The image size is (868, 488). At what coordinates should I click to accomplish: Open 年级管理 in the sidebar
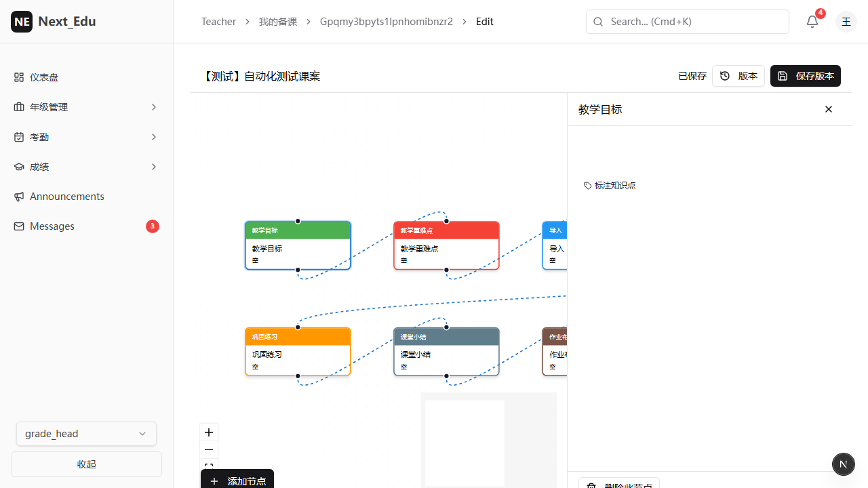click(x=86, y=107)
